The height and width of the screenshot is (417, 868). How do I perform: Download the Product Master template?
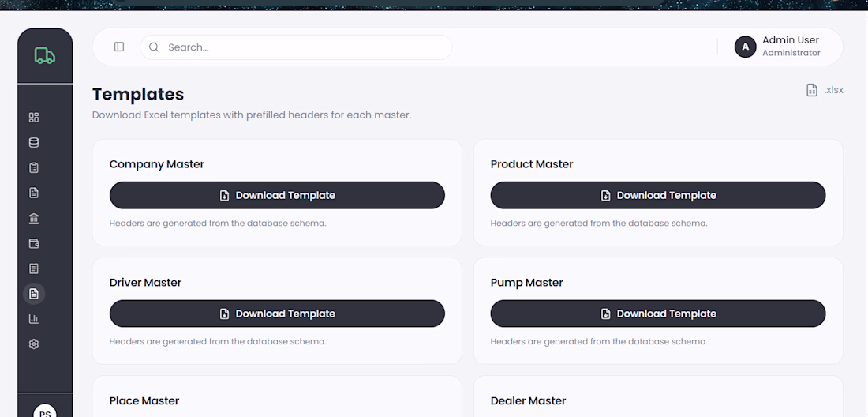click(x=658, y=195)
